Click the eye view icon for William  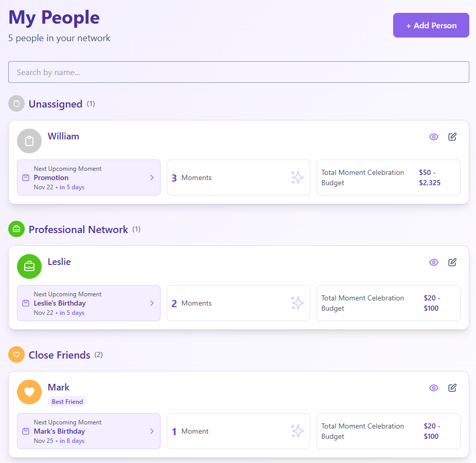click(434, 137)
